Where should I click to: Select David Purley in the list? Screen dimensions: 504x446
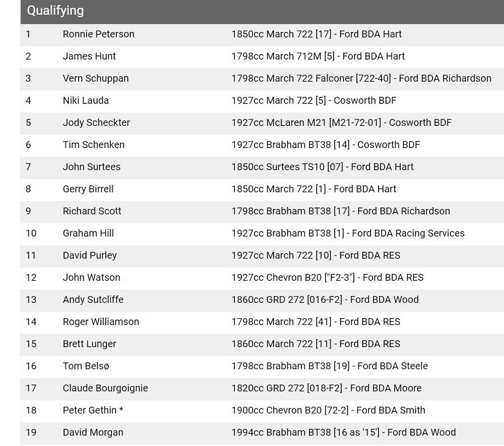pyautogui.click(x=89, y=256)
